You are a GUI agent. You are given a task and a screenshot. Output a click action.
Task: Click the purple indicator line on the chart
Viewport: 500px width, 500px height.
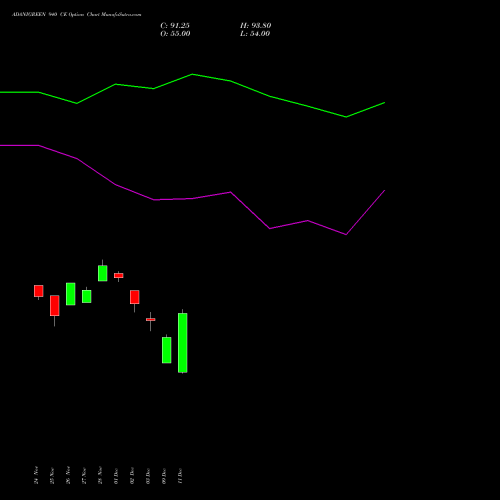point(192,199)
